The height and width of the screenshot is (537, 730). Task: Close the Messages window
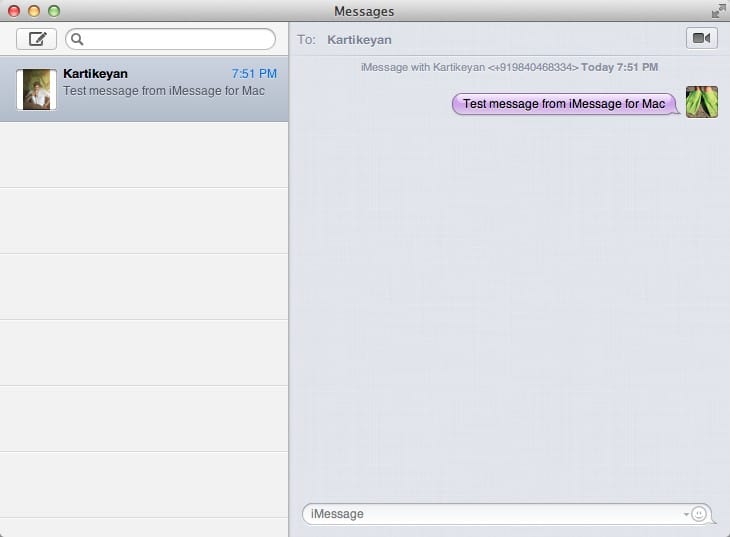(x=14, y=11)
